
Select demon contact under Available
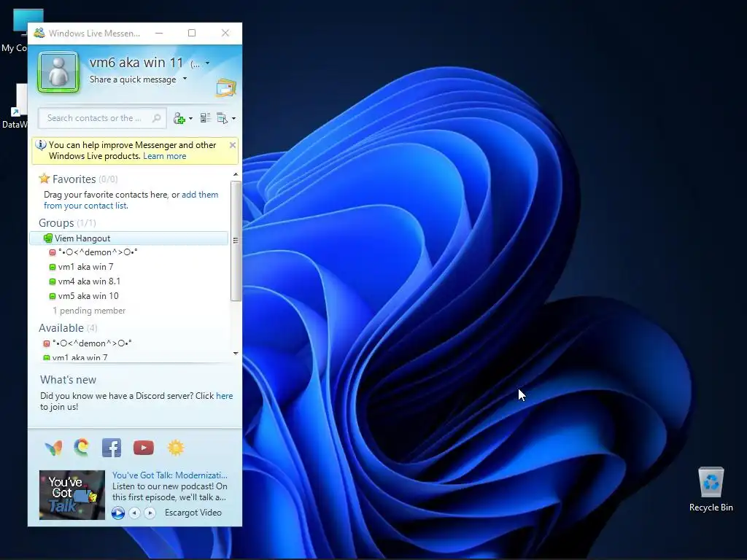(92, 343)
